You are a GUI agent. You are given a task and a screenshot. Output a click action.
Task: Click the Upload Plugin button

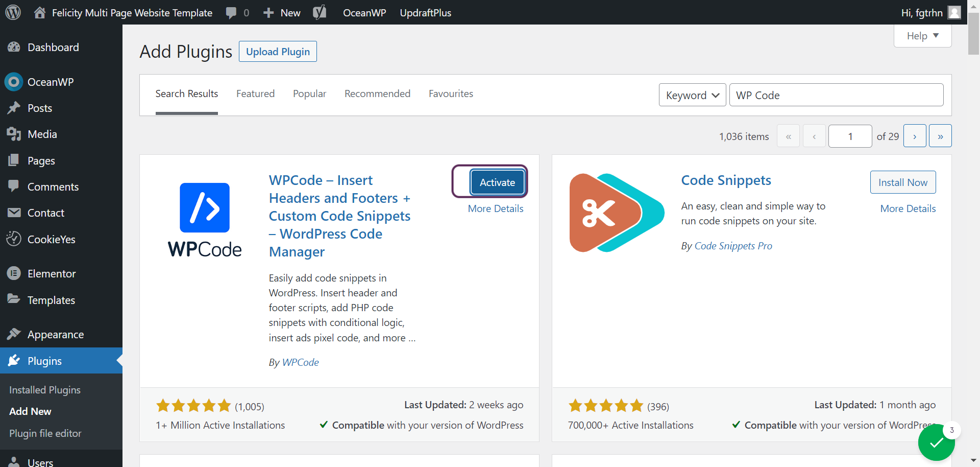(x=278, y=52)
